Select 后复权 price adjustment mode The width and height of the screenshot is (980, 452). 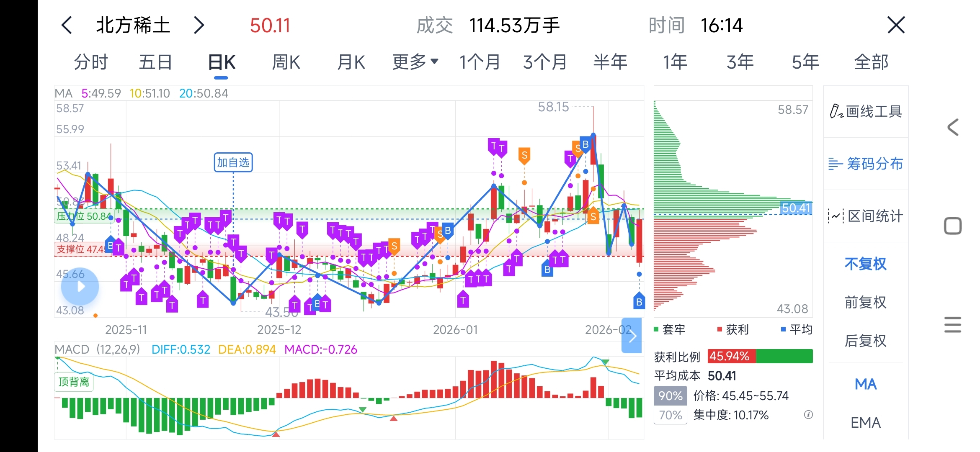(865, 341)
